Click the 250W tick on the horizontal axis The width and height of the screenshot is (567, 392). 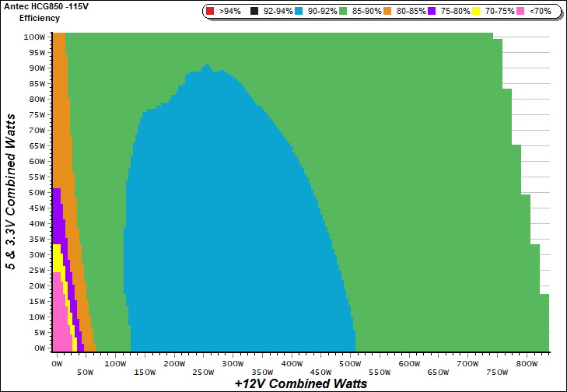pos(203,372)
